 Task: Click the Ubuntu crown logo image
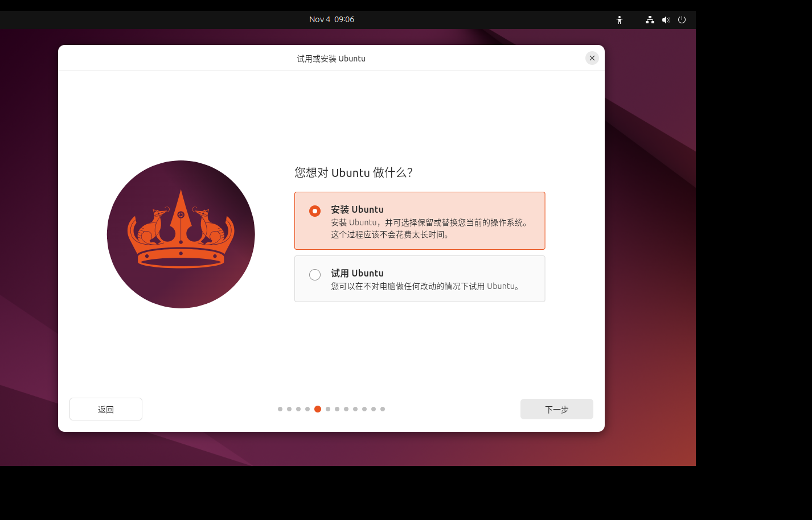(181, 234)
